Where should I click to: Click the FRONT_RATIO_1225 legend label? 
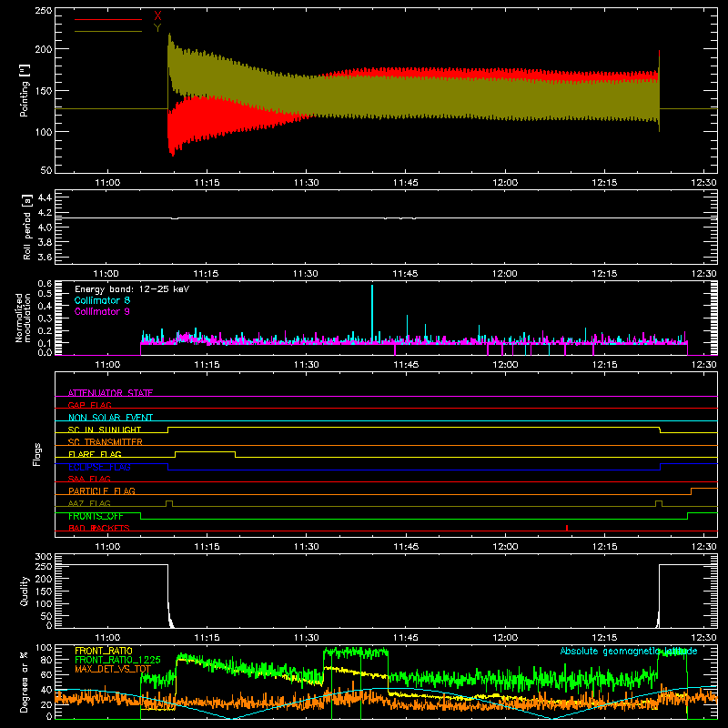click(x=117, y=660)
